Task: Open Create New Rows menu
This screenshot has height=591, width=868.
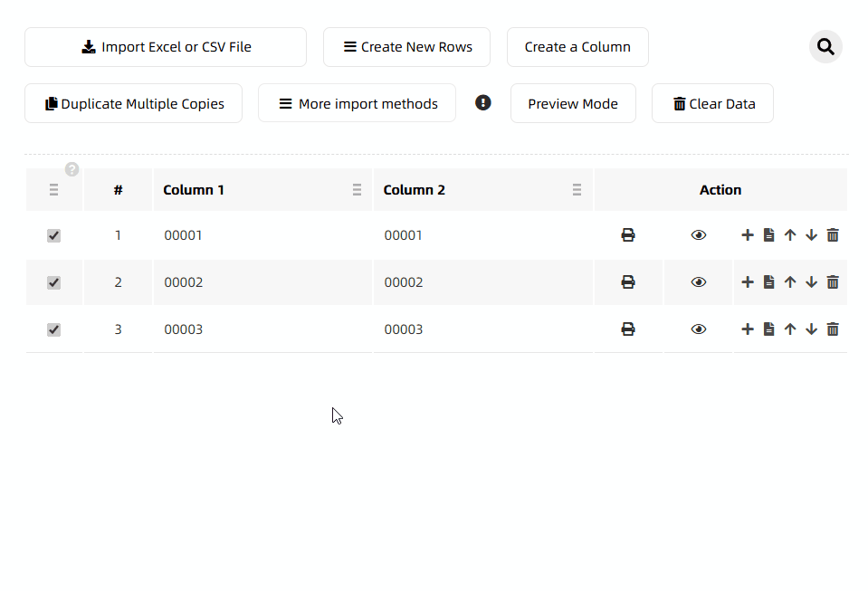Action: (406, 47)
